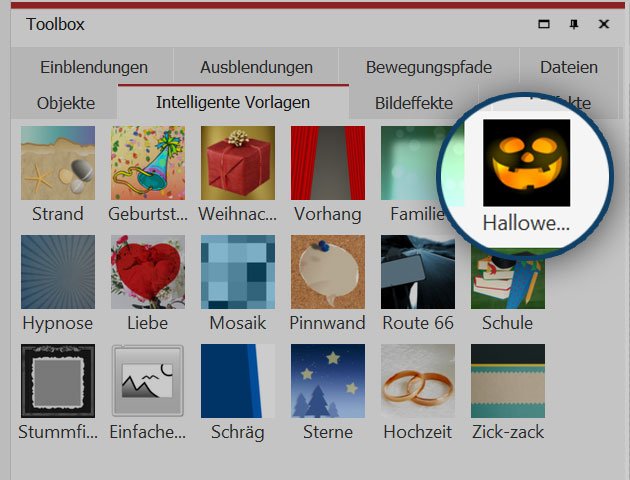Image resolution: width=630 pixels, height=480 pixels.
Task: Choose the Liebe heart template
Action: point(148,272)
